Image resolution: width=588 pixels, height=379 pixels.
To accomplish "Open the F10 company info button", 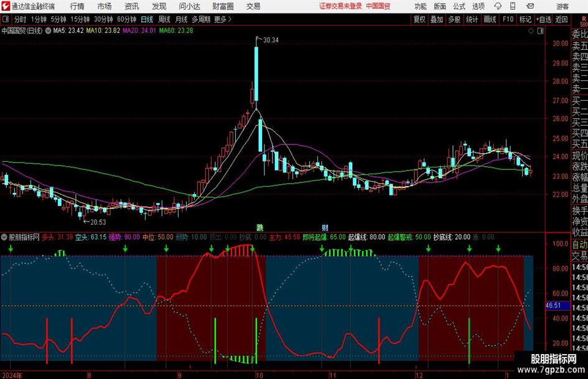I will point(508,19).
